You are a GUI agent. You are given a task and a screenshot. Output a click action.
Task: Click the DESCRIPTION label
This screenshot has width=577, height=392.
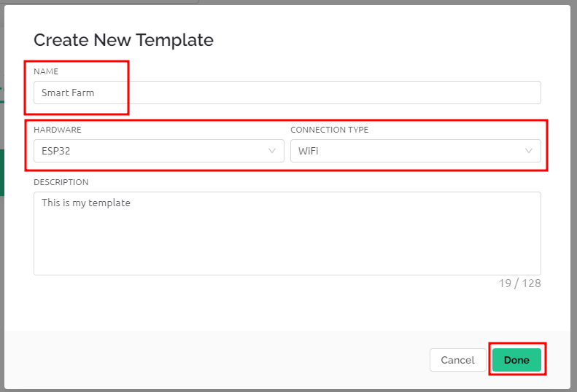pos(61,182)
